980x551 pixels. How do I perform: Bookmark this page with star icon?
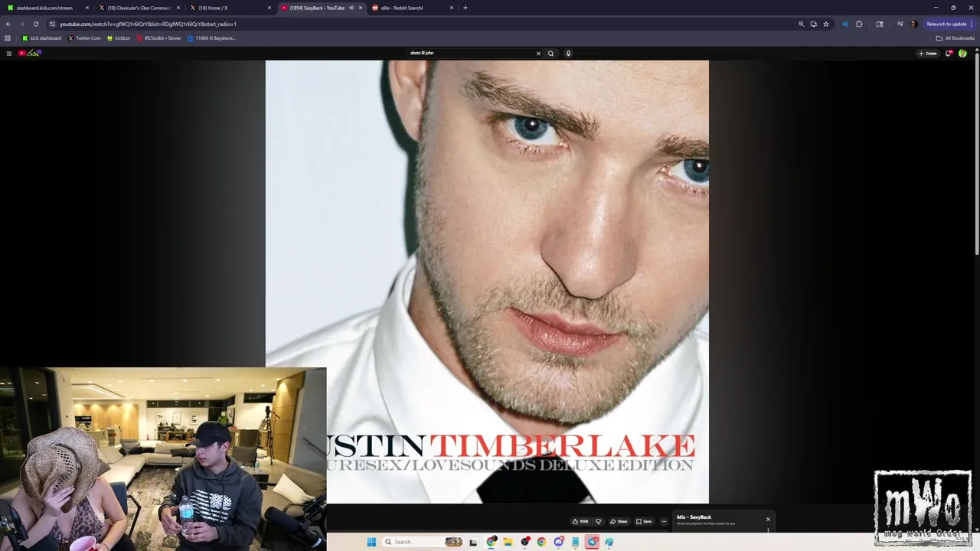[826, 24]
